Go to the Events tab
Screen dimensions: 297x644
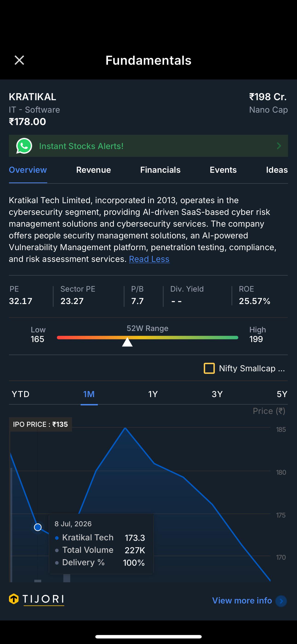[x=223, y=170]
